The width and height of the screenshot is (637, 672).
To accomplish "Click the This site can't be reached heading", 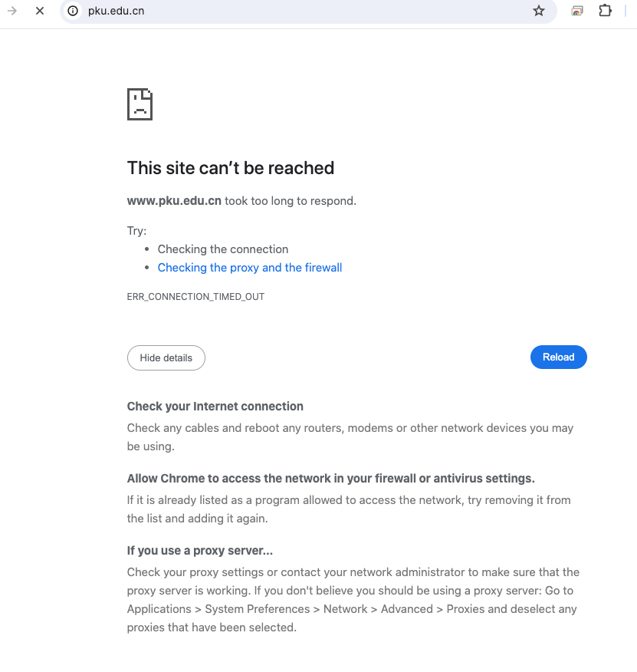I will [x=231, y=168].
